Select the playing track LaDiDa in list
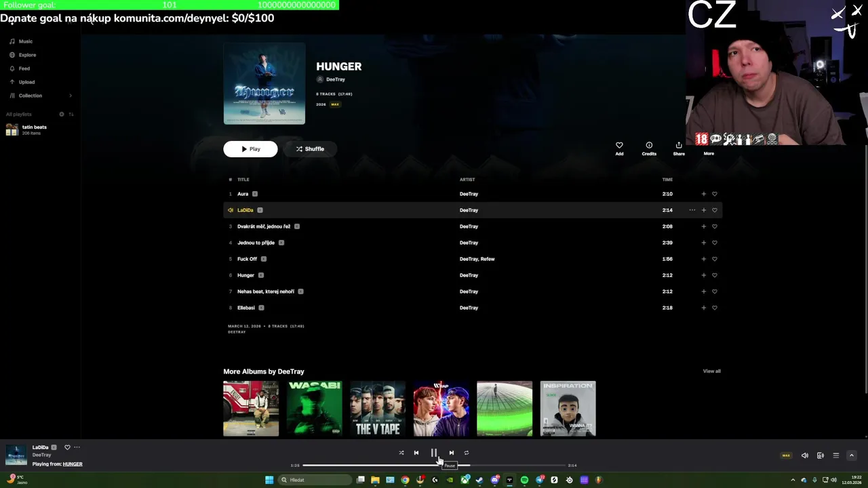The image size is (868, 488). [x=245, y=210]
